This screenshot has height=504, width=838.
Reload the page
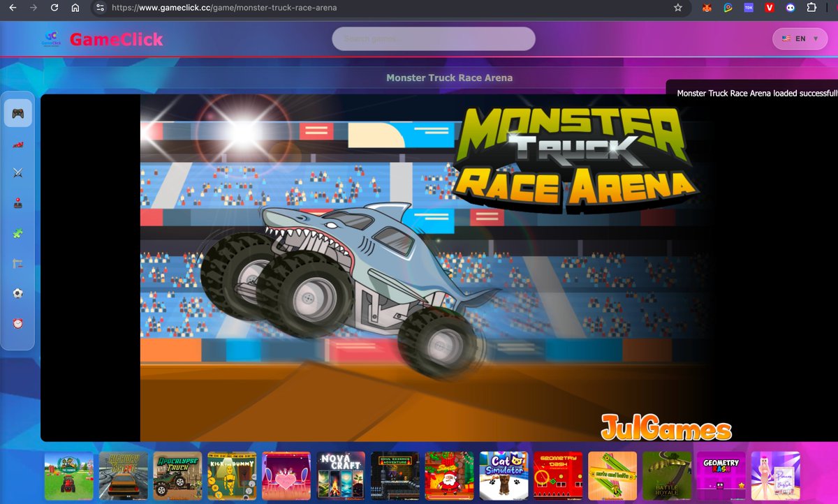tap(54, 8)
